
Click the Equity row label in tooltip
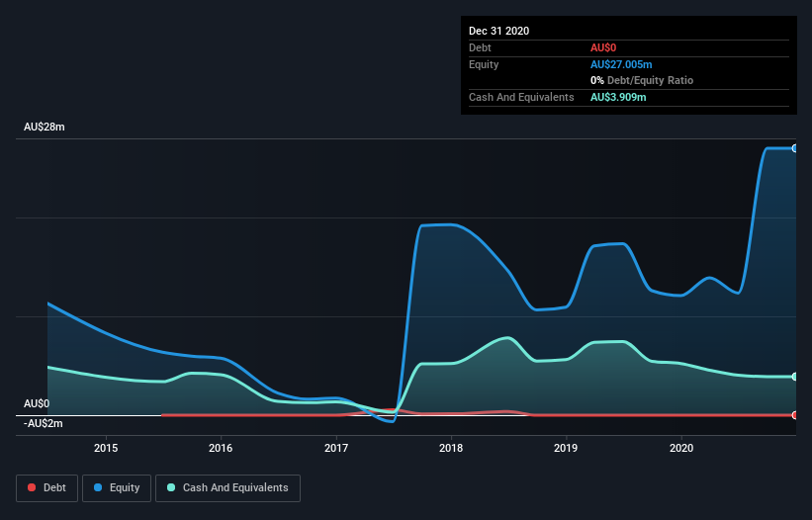pyautogui.click(x=484, y=64)
